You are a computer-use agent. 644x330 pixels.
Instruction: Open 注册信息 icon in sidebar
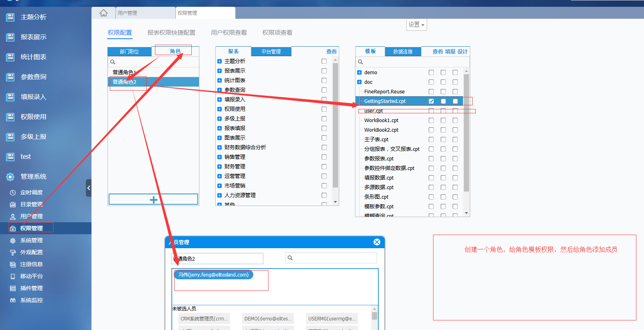13,265
